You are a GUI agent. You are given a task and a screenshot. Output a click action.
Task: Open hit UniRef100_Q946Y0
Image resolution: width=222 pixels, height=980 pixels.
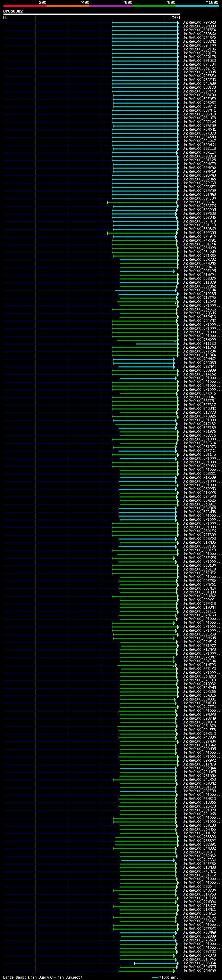click(x=199, y=38)
